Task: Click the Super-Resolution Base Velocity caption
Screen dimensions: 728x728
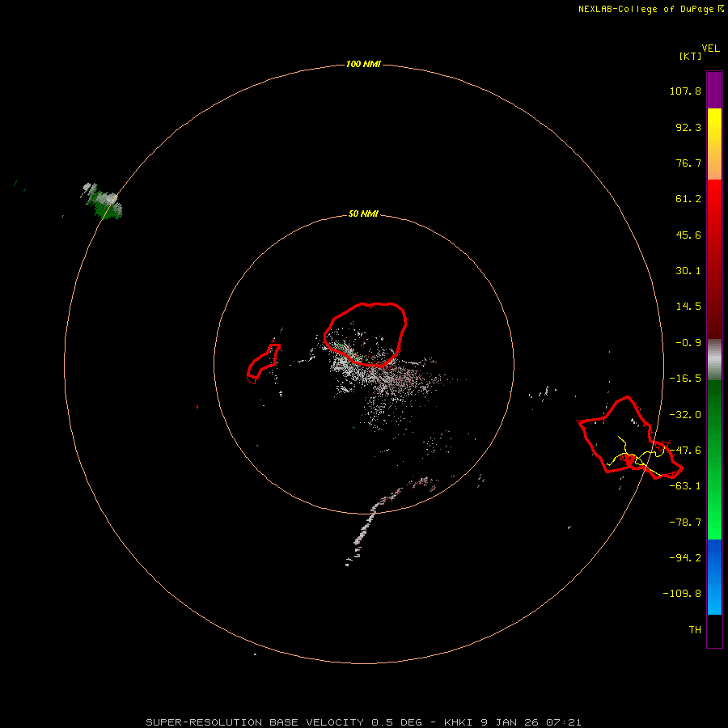Action: click(x=363, y=722)
